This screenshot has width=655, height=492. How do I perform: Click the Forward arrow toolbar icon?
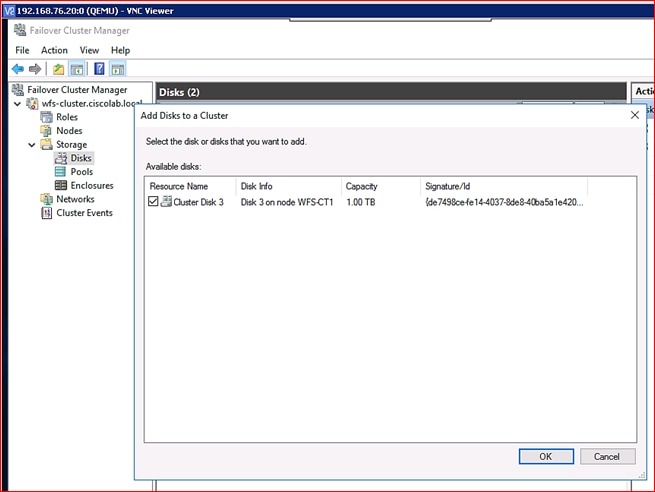tap(35, 68)
